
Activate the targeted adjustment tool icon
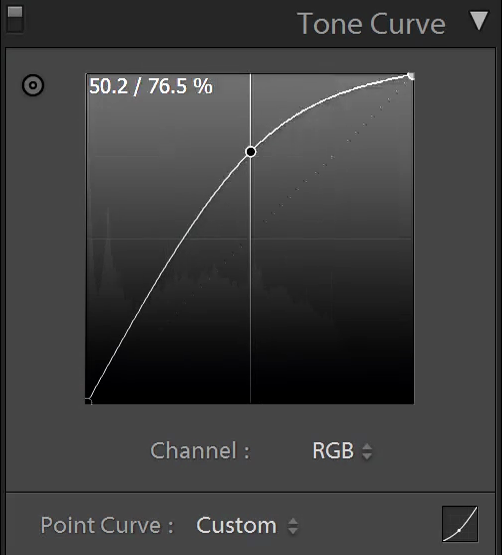pos(33,85)
